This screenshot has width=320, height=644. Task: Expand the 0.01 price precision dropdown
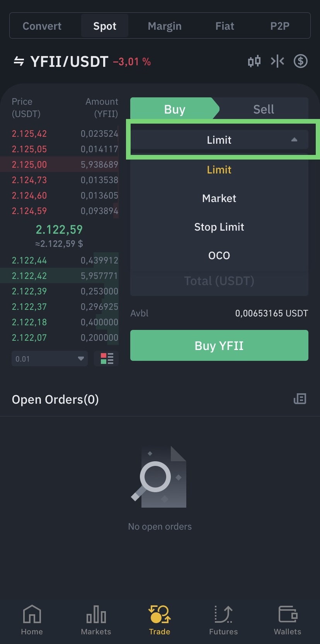(49, 359)
